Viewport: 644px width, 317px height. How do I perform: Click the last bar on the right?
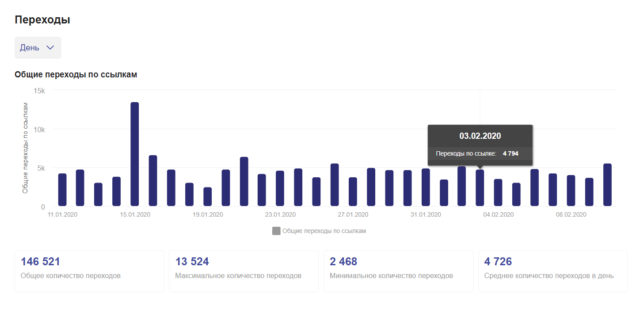607,185
